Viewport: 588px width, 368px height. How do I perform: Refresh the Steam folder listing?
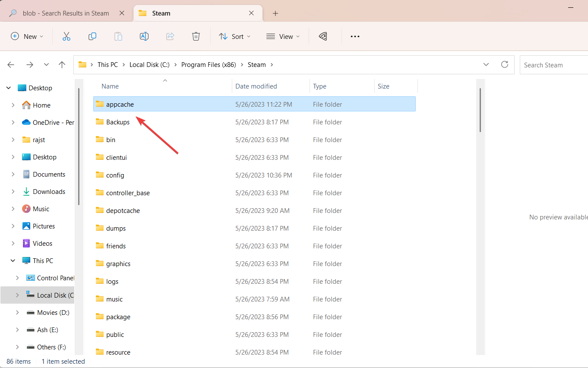[x=504, y=64]
